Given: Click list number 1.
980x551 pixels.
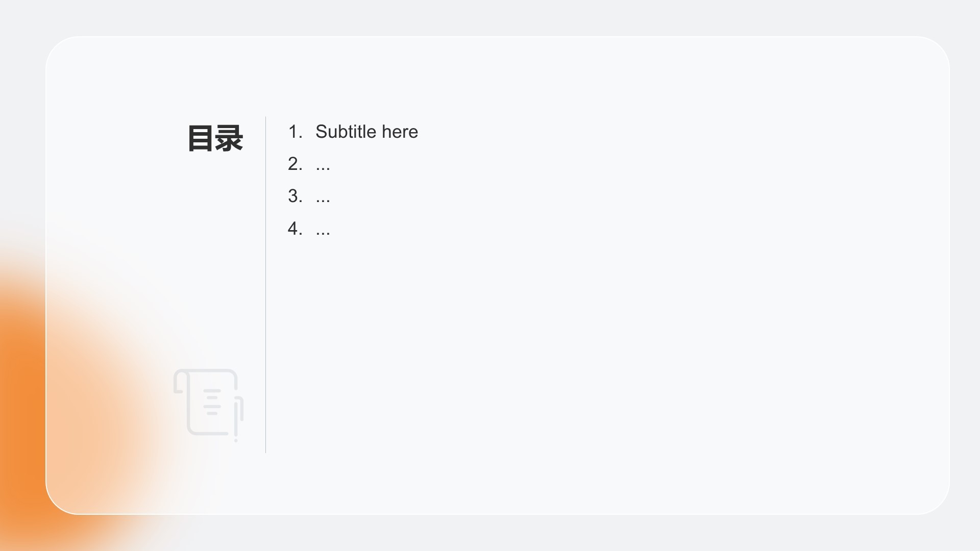Looking at the screenshot, I should 295,132.
